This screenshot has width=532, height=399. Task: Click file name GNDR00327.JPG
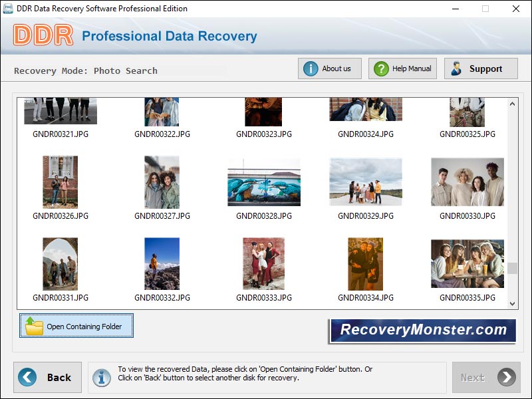click(162, 215)
